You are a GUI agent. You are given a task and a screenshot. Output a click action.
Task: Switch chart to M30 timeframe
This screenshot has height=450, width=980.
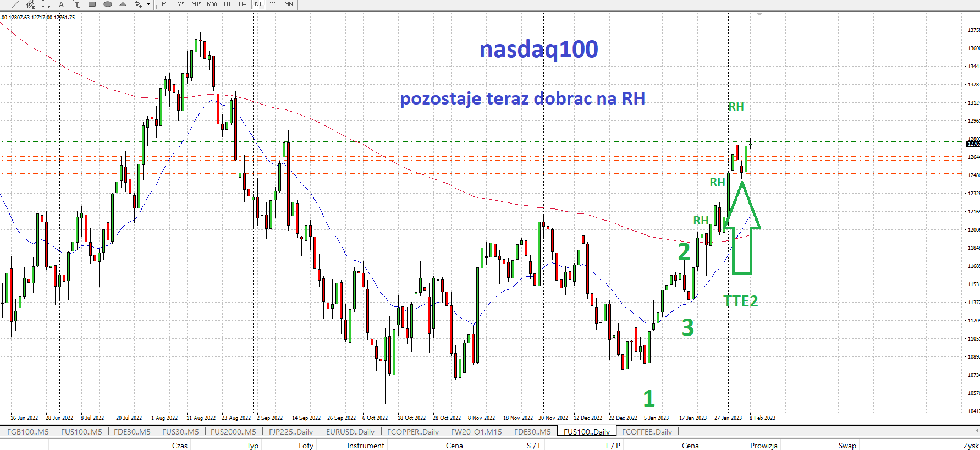pyautogui.click(x=212, y=4)
